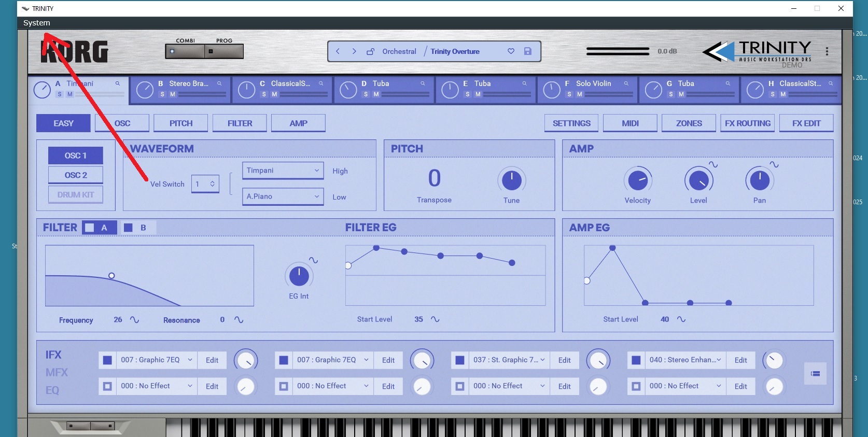Screen dimensions: 868x437
Task: Click the Trinity Overture preset name
Action: pyautogui.click(x=455, y=51)
